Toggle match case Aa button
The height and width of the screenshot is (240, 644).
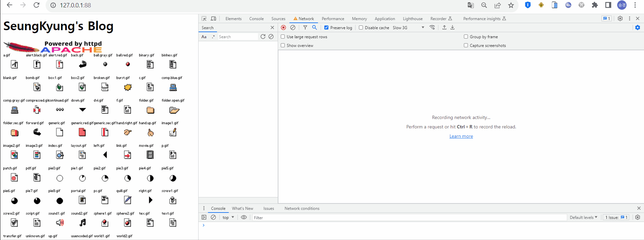click(x=204, y=37)
